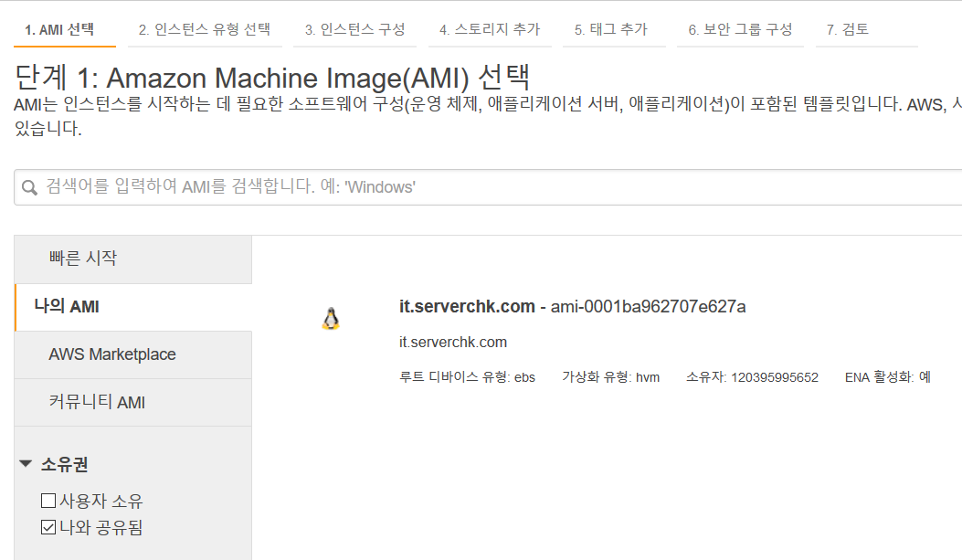This screenshot has height=560, width=962.
Task: Collapse the 소유권 section triangle
Action: (x=26, y=464)
